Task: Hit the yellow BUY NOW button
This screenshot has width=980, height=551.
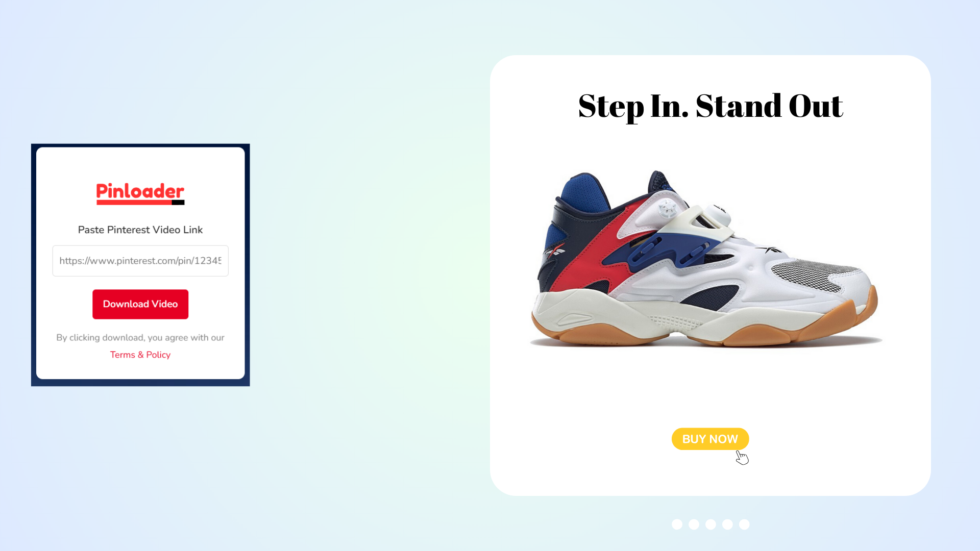Action: pos(710,439)
